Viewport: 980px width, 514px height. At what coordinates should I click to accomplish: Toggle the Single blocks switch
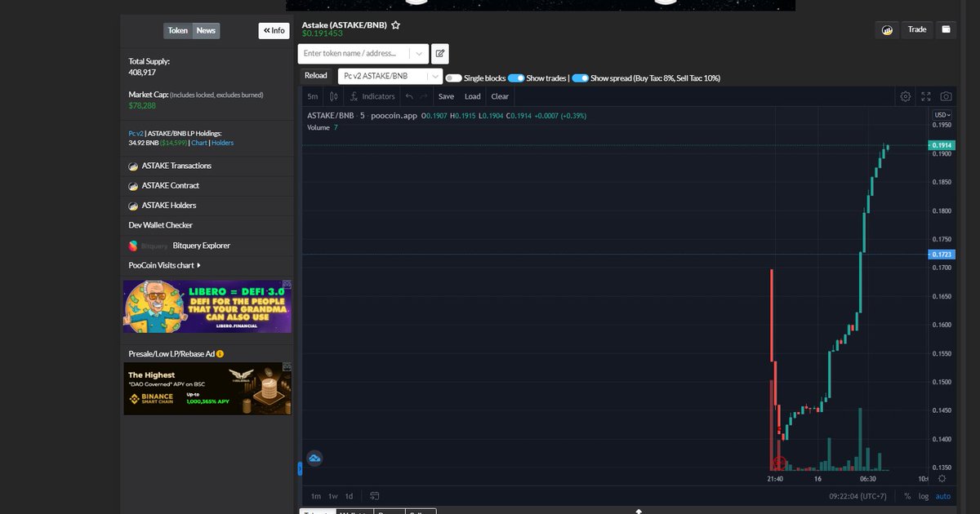click(453, 78)
